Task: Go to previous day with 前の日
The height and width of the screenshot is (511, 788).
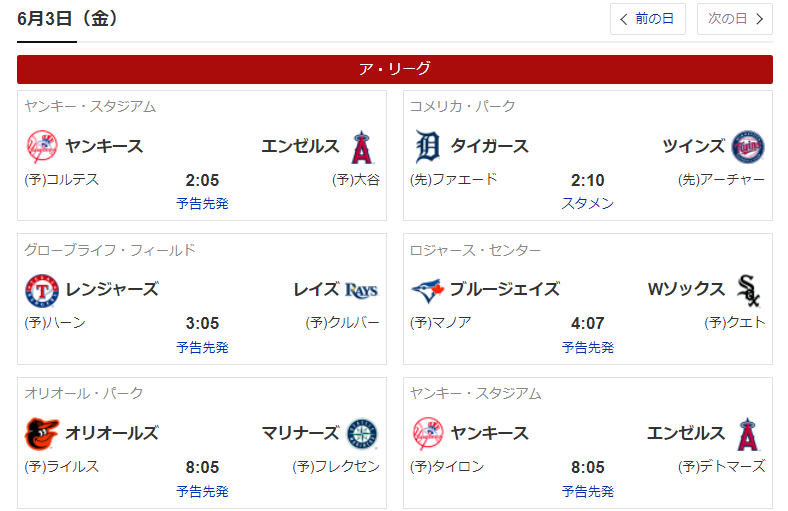Action: pos(647,19)
